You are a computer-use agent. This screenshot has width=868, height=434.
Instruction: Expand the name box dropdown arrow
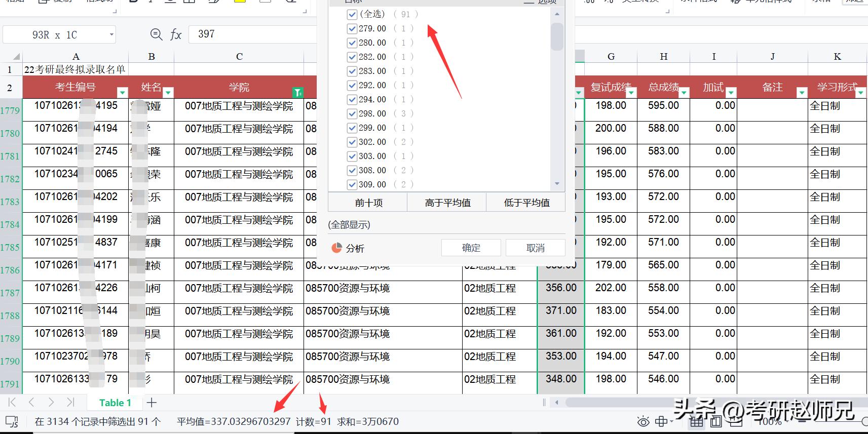(111, 34)
